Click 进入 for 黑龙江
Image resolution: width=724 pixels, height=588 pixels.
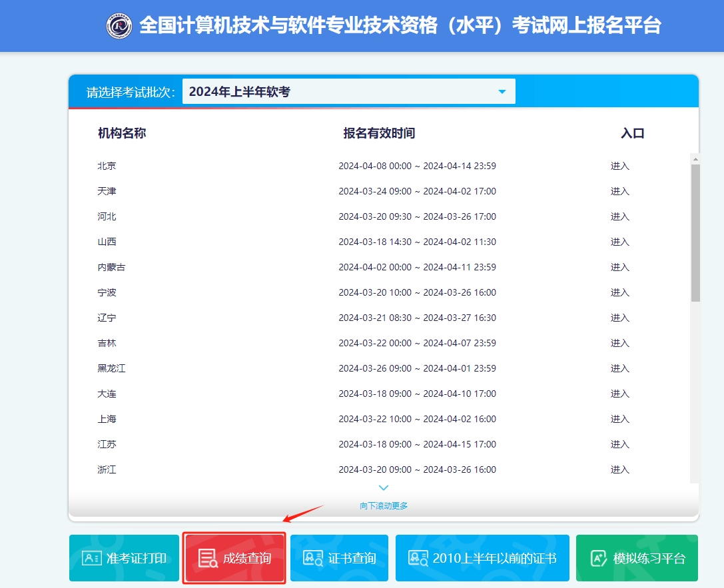[619, 369]
